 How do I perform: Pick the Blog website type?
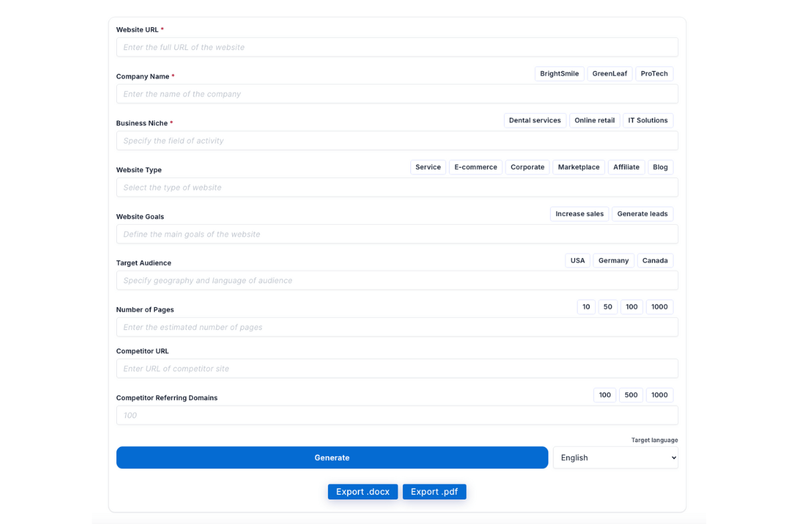click(x=660, y=168)
